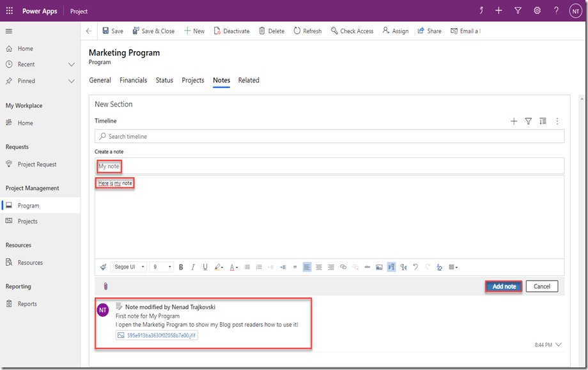The image size is (588, 370).
Task: Click the back arrow in command bar
Action: point(89,31)
